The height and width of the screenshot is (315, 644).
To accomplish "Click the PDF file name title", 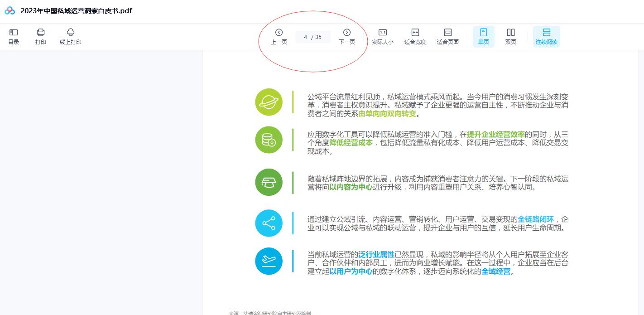I will [76, 11].
